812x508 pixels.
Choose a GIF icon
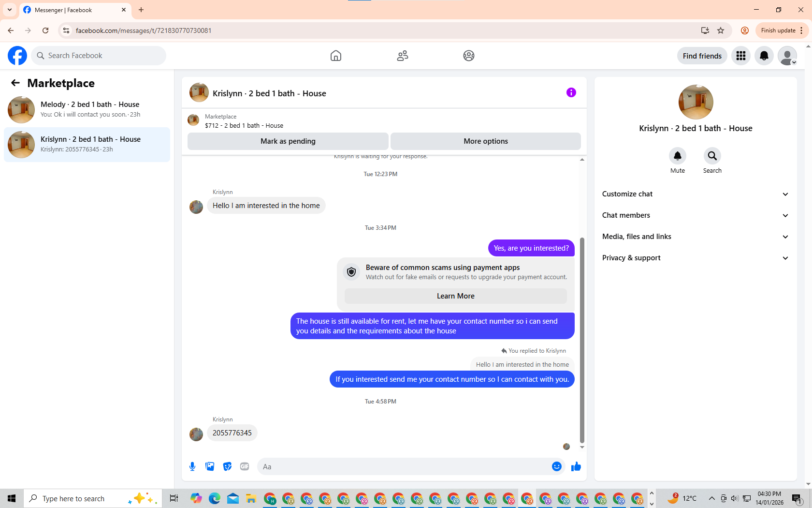(x=245, y=466)
